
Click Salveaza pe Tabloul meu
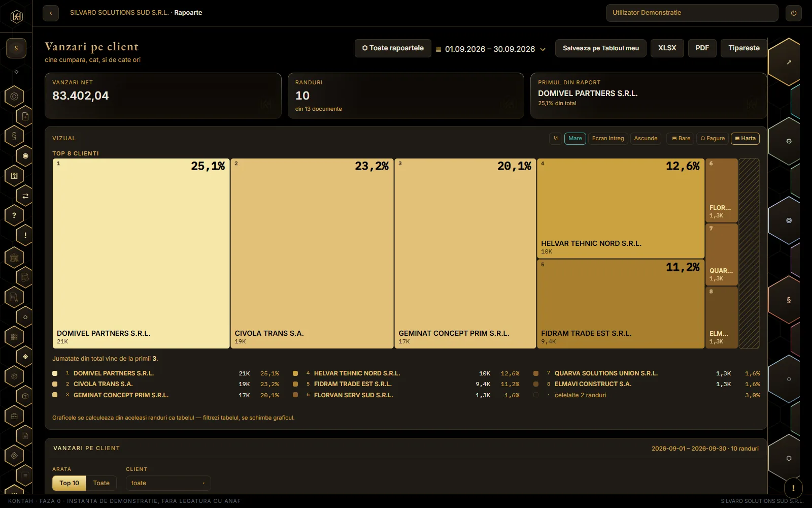(601, 48)
